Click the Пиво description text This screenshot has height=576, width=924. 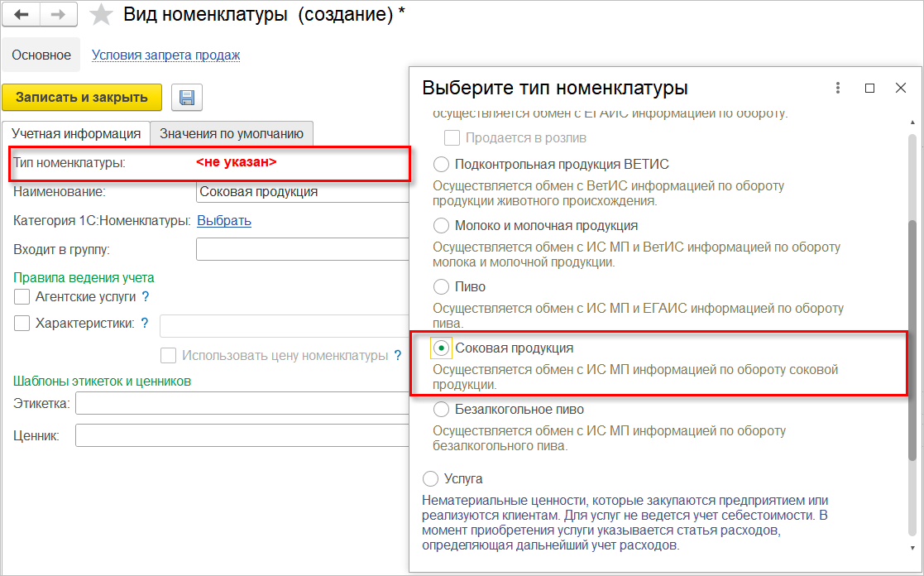click(638, 316)
